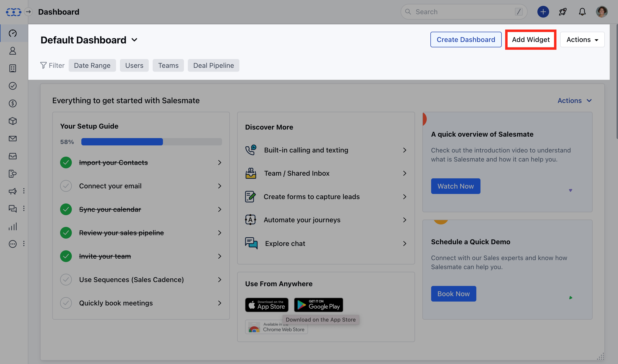The image size is (618, 364).
Task: Click the Built-in calling phone icon
Action: [x=251, y=150]
